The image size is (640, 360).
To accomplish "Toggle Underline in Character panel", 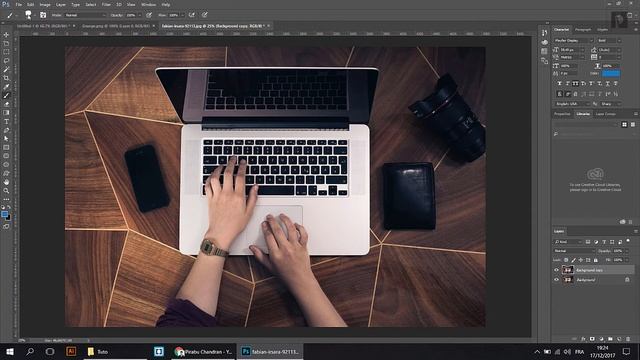I will click(x=608, y=83).
